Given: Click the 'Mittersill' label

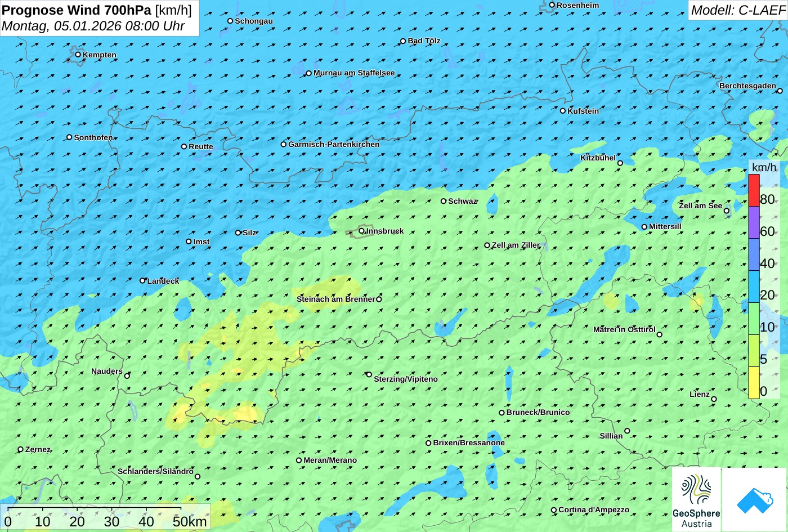Looking at the screenshot, I should 665,226.
